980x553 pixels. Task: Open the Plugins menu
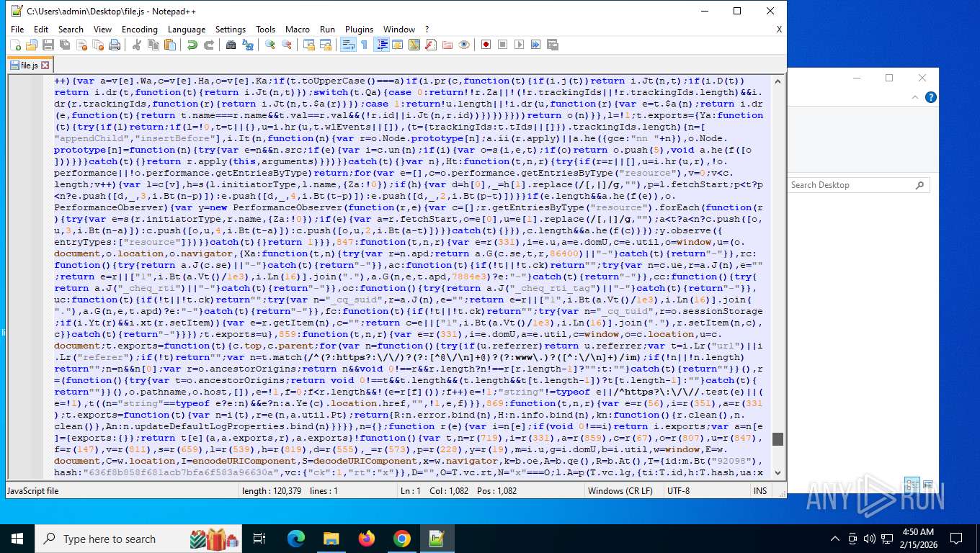coord(359,30)
